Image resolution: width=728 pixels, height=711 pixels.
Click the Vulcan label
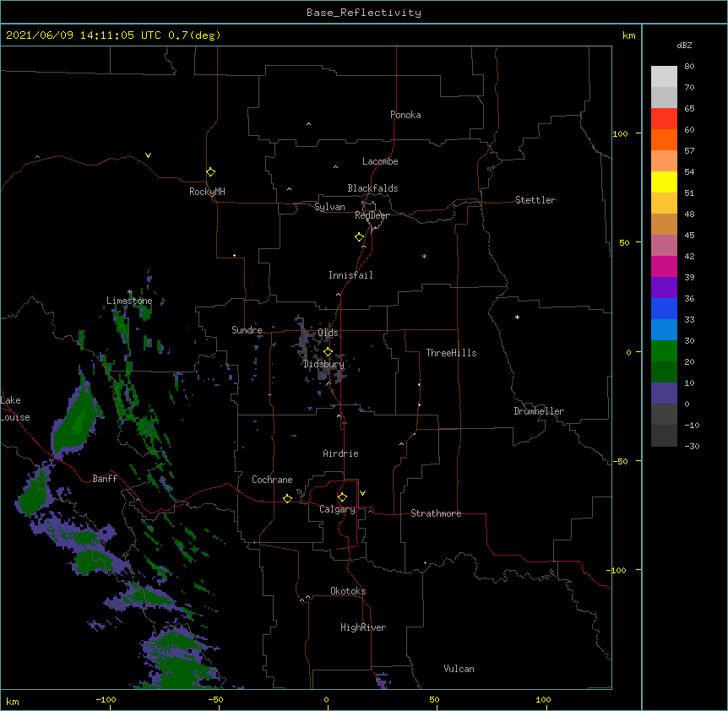click(x=459, y=669)
